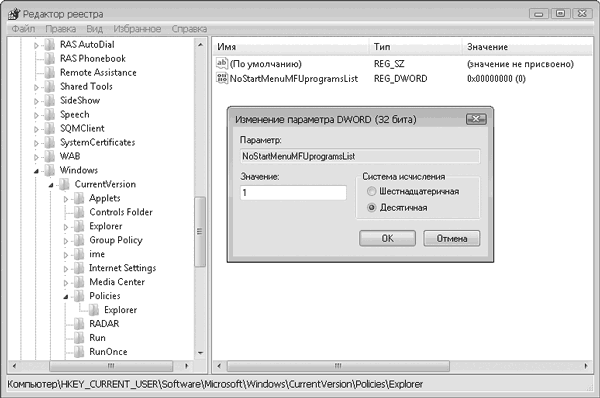This screenshot has width=600, height=398.
Task: Open the Файл menu
Action: tap(23, 29)
